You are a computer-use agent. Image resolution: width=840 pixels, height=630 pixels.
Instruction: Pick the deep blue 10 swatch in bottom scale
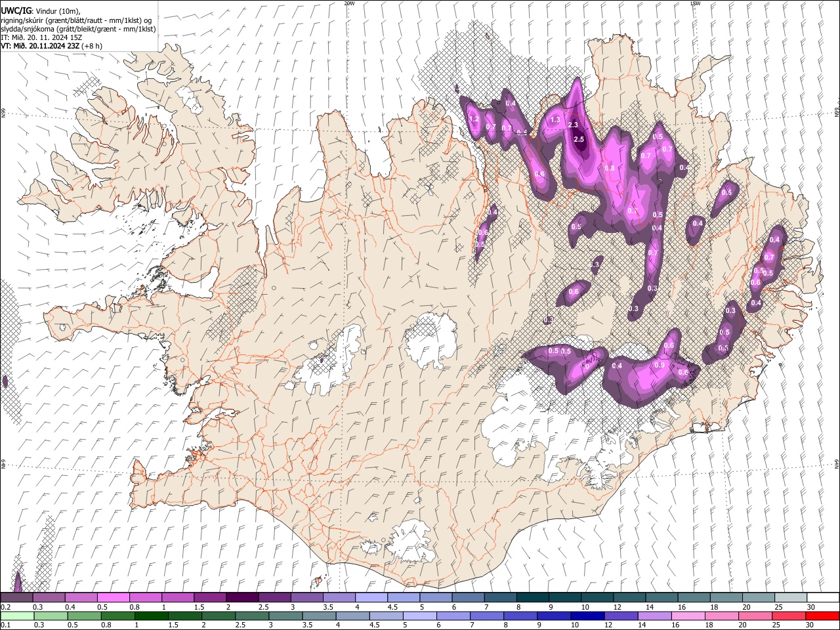click(587, 616)
